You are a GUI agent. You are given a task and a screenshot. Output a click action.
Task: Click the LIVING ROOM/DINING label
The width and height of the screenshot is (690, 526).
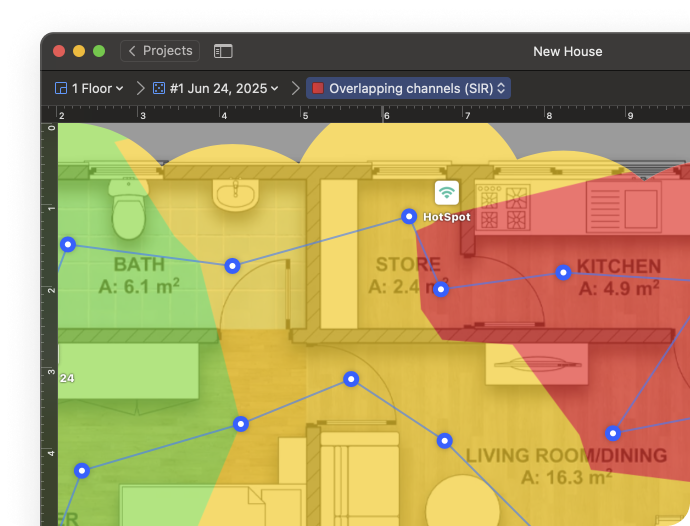click(566, 456)
